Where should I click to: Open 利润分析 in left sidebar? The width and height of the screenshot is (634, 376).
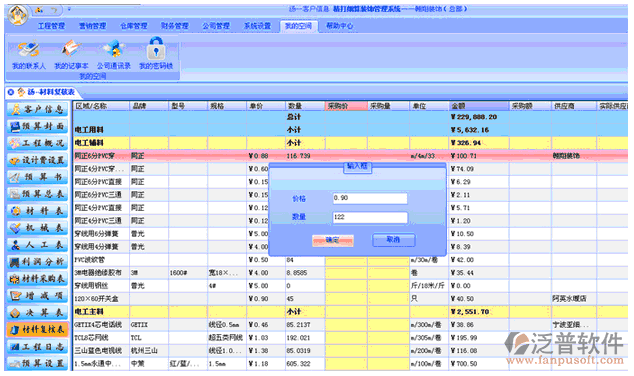[x=38, y=262]
